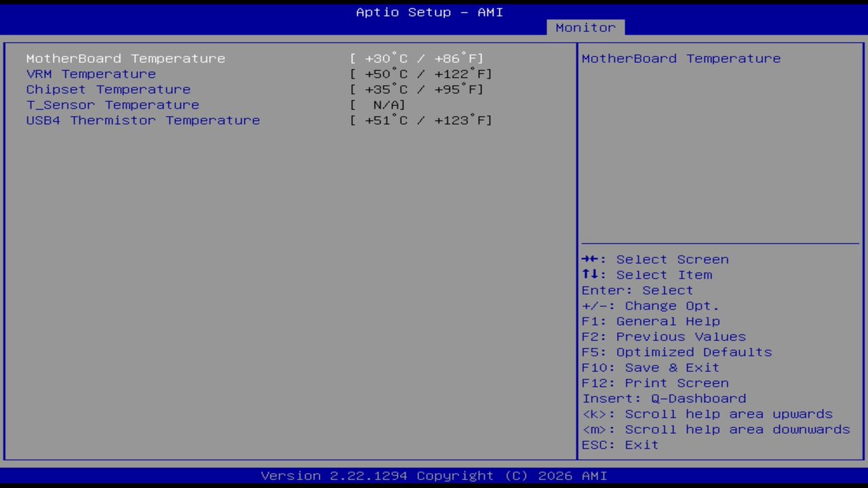The width and height of the screenshot is (868, 488).
Task: Click the +/-: Change Opt hint
Action: coord(650,306)
